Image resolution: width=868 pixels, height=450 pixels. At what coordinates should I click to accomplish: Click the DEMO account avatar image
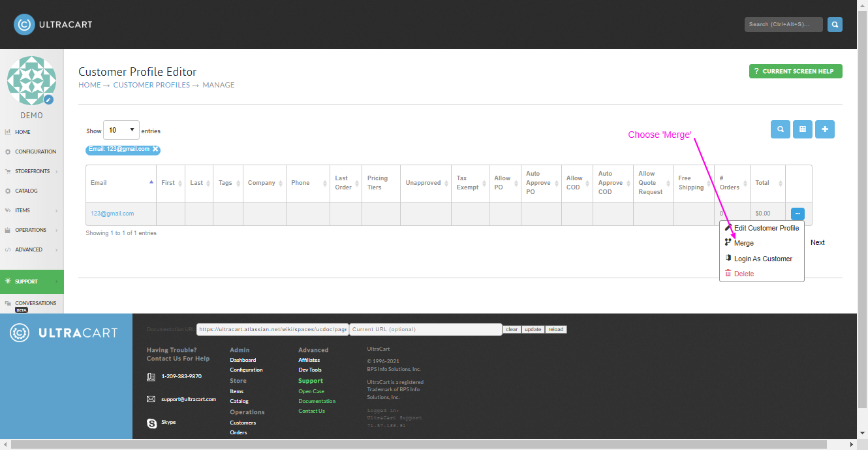pyautogui.click(x=31, y=80)
